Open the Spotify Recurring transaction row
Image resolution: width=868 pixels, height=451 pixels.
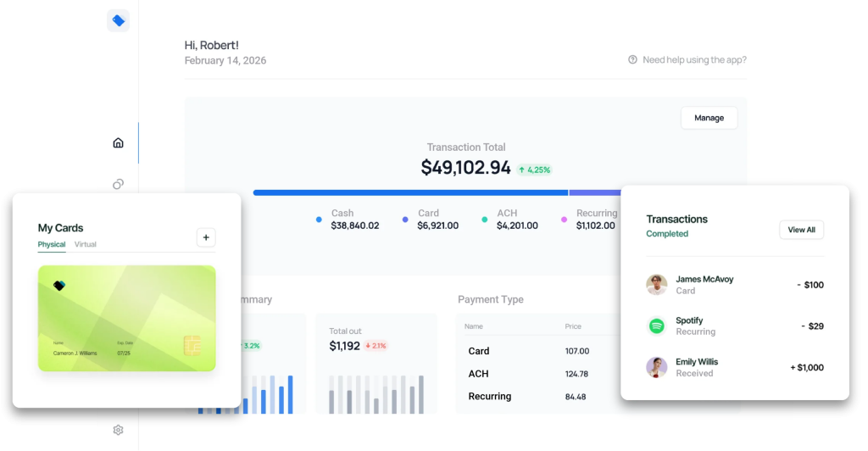735,326
